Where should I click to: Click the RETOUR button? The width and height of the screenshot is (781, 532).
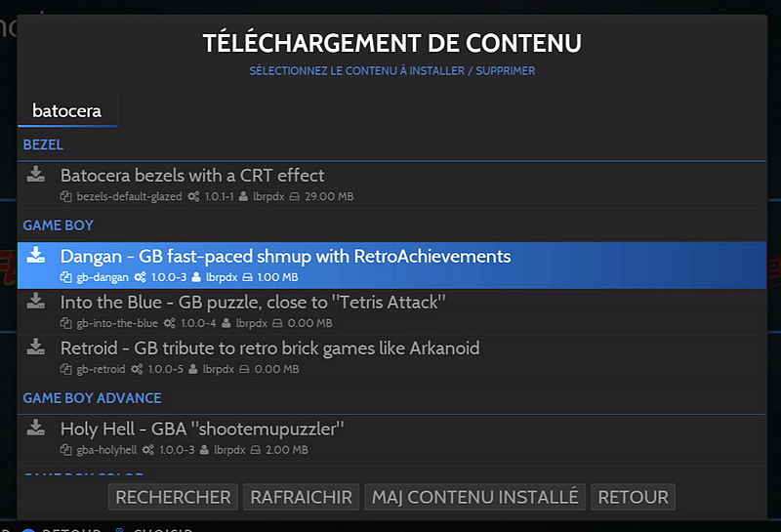(633, 497)
